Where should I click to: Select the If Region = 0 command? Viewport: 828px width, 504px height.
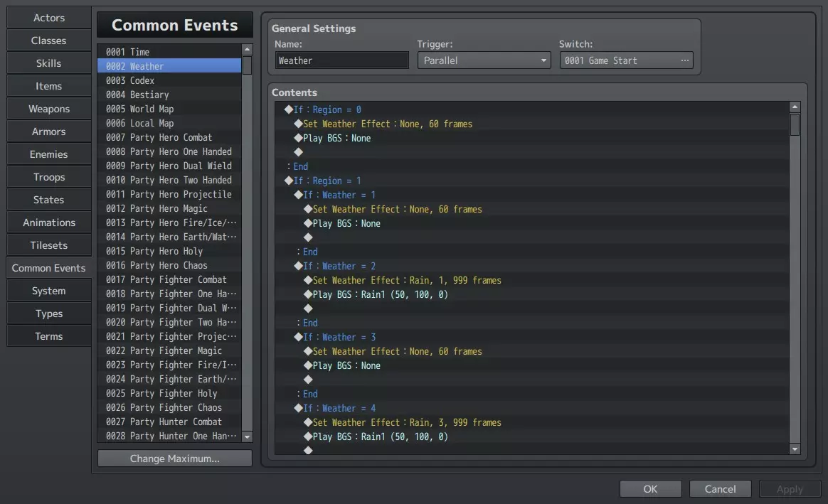[532, 109]
